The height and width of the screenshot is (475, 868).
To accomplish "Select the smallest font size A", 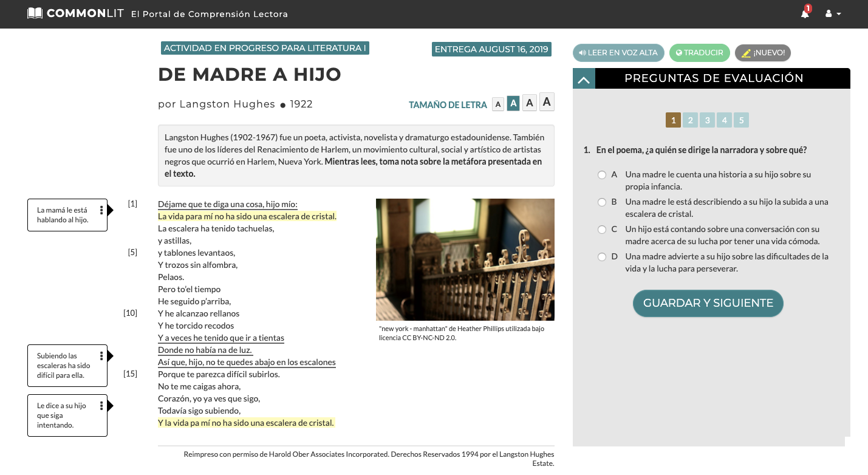I will click(498, 104).
